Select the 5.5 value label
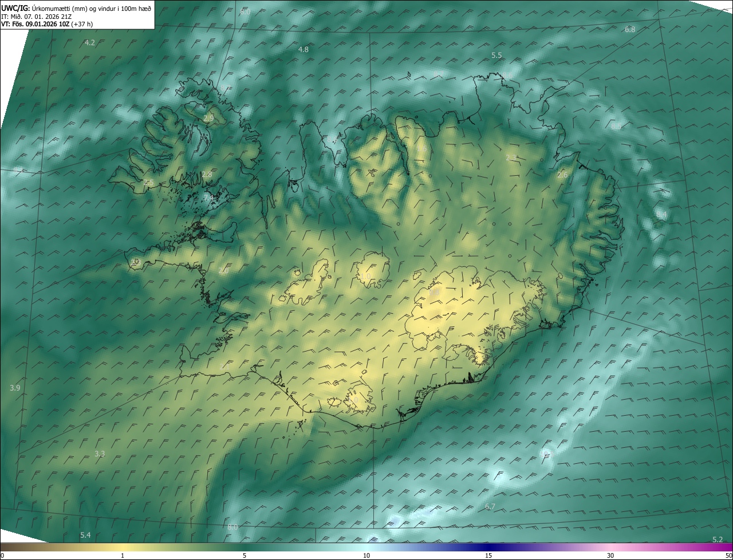Viewport: 733px width, 560px height. pyautogui.click(x=497, y=56)
